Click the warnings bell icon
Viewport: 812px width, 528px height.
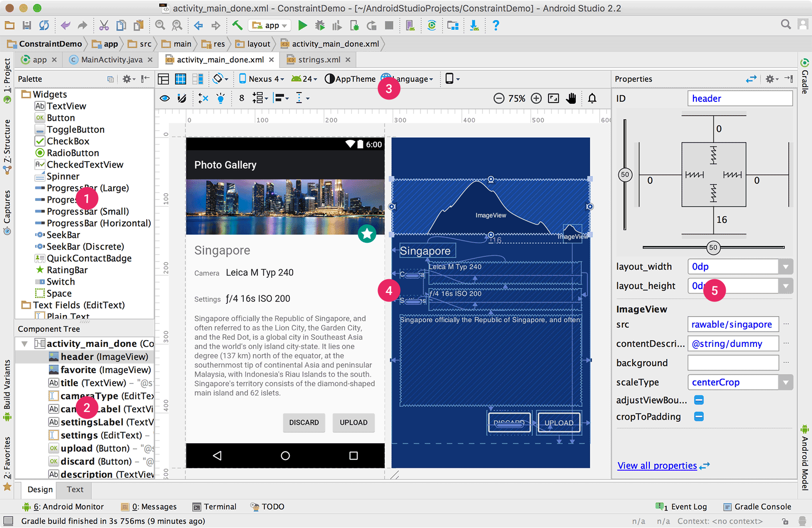coord(592,98)
